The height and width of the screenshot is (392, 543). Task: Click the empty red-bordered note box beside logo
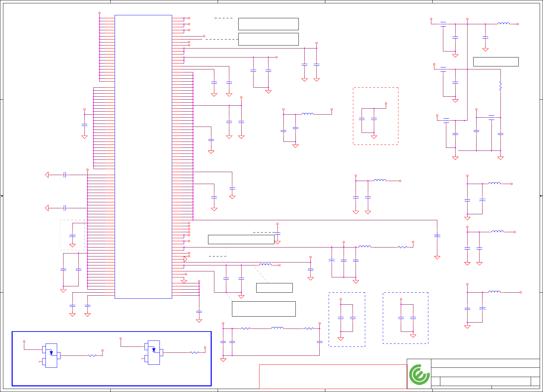pos(333,376)
